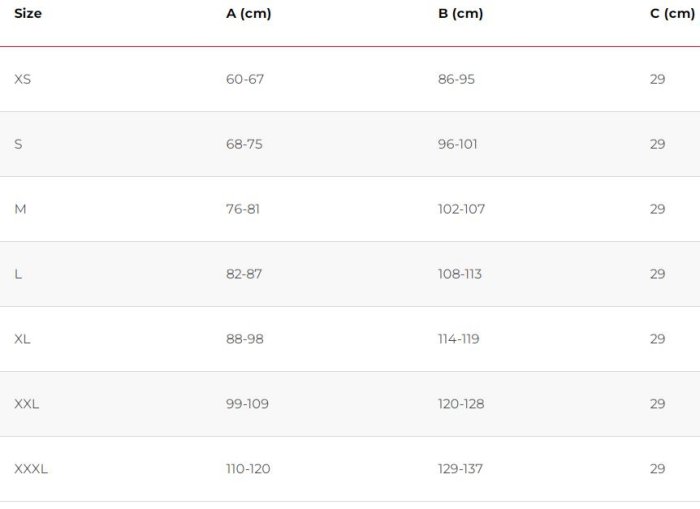Click the 108-113 measurement value

coord(460,274)
